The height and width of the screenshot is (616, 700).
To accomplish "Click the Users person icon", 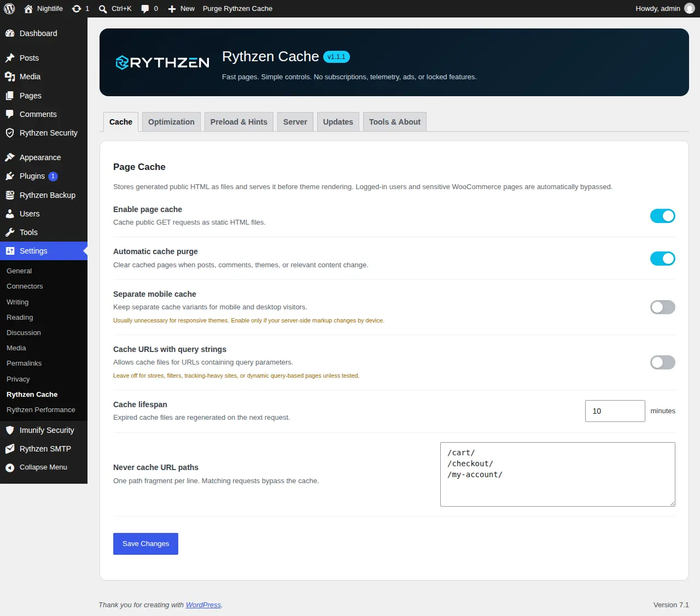I will (x=10, y=214).
